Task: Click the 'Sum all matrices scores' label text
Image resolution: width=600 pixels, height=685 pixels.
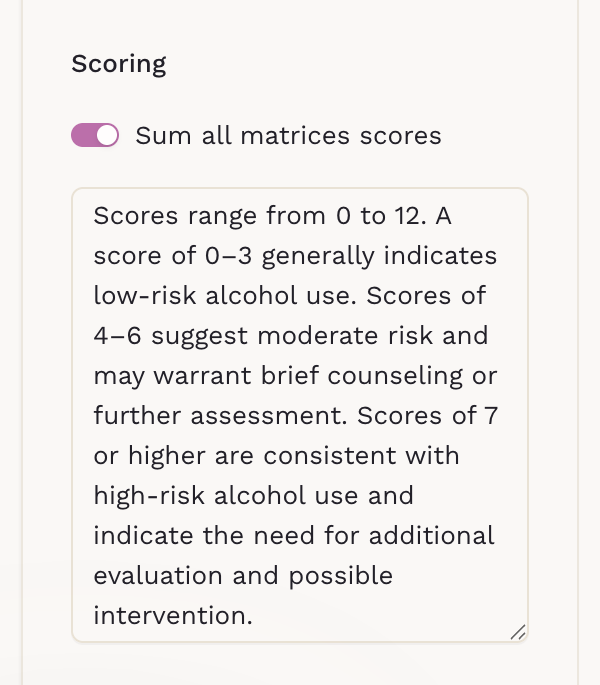Action: pyautogui.click(x=288, y=135)
